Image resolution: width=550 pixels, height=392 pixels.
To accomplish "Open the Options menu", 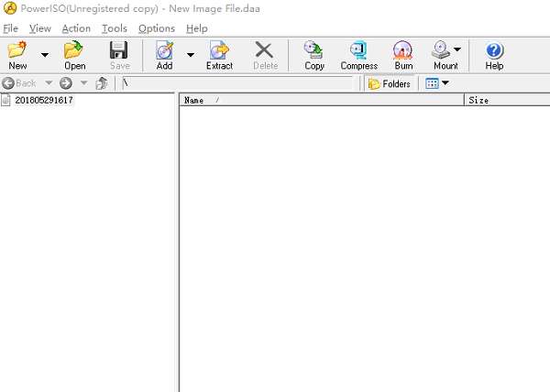I will [157, 28].
